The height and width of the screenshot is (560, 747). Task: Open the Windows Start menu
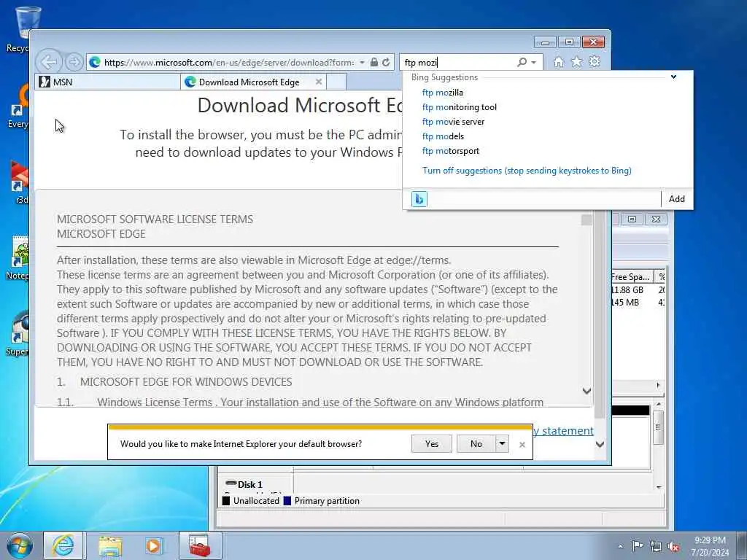point(20,545)
